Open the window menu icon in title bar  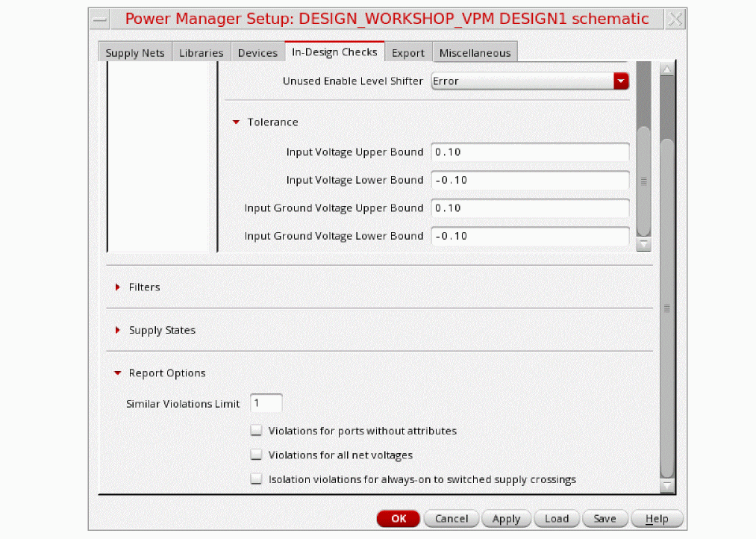100,19
